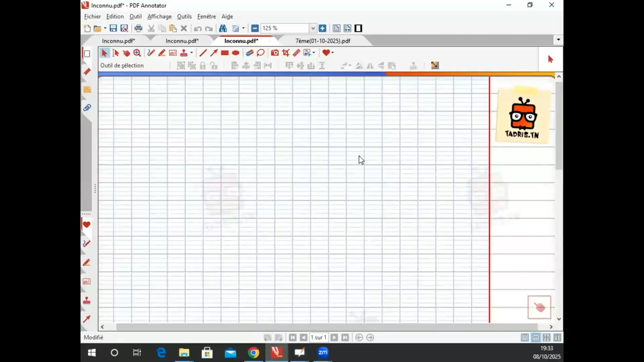
Task: Select the Eraser tool
Action: click(249, 53)
